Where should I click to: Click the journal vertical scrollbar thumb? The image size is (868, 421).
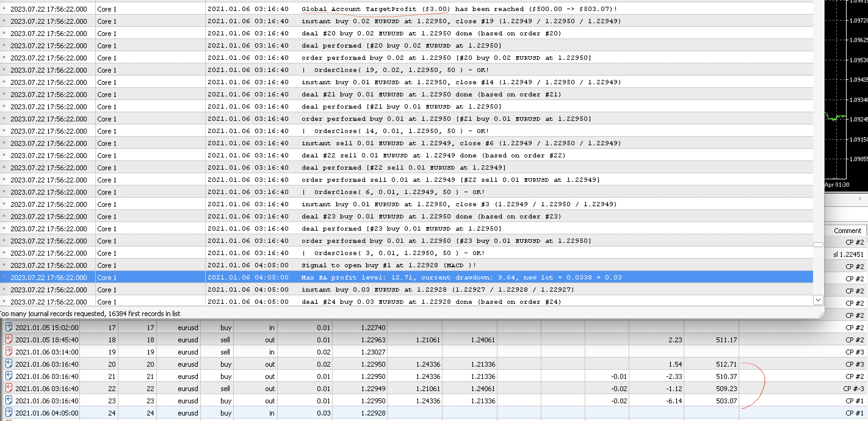tap(818, 245)
